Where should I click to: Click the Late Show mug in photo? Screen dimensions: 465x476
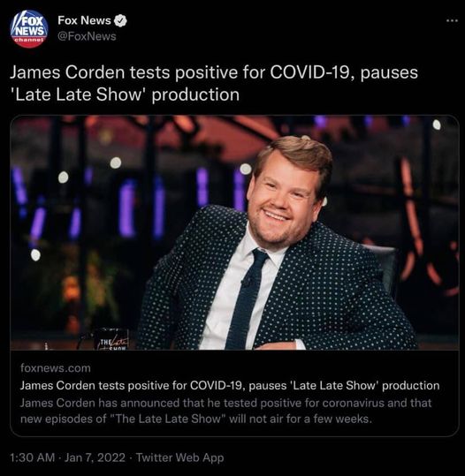click(x=113, y=340)
